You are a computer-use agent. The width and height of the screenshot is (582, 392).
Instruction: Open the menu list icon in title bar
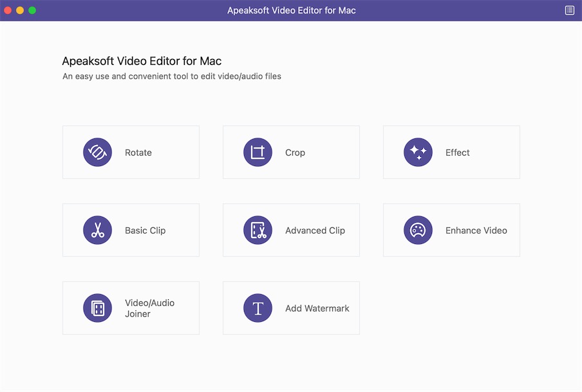click(569, 10)
